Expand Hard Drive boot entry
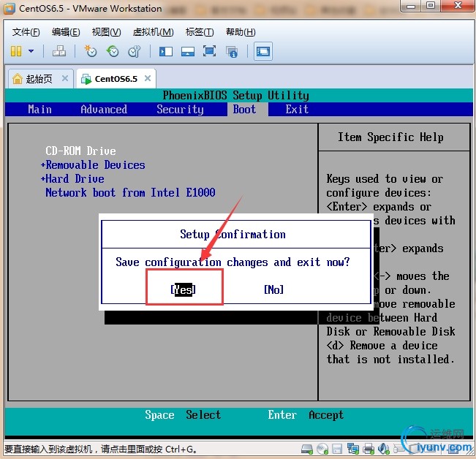The image size is (476, 459). point(72,178)
